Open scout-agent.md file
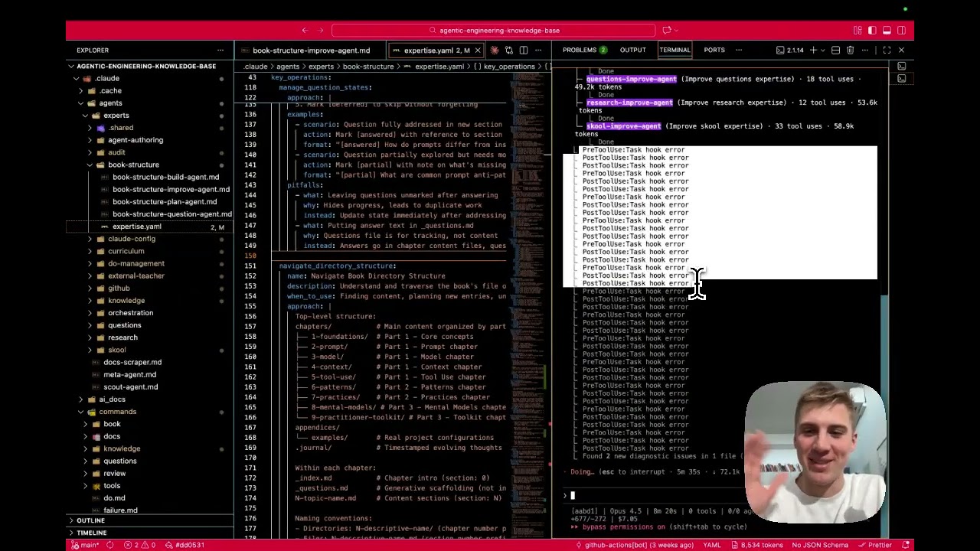Image resolution: width=980 pixels, height=551 pixels. pyautogui.click(x=131, y=387)
